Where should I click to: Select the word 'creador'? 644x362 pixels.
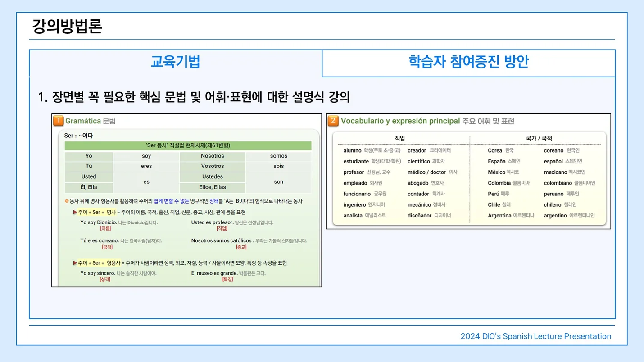pos(417,150)
